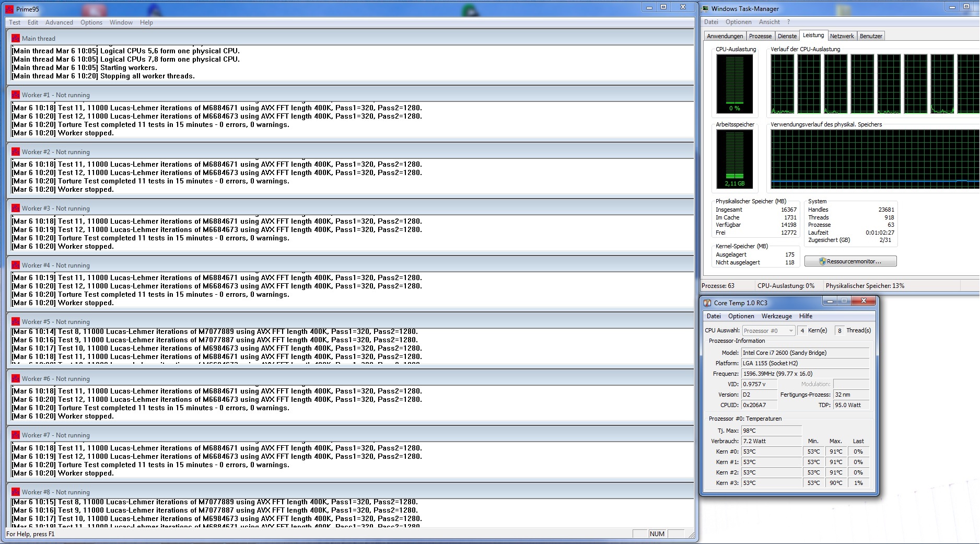Open the Ansicht menu in Task-Manager
980x544 pixels.
[x=769, y=22]
